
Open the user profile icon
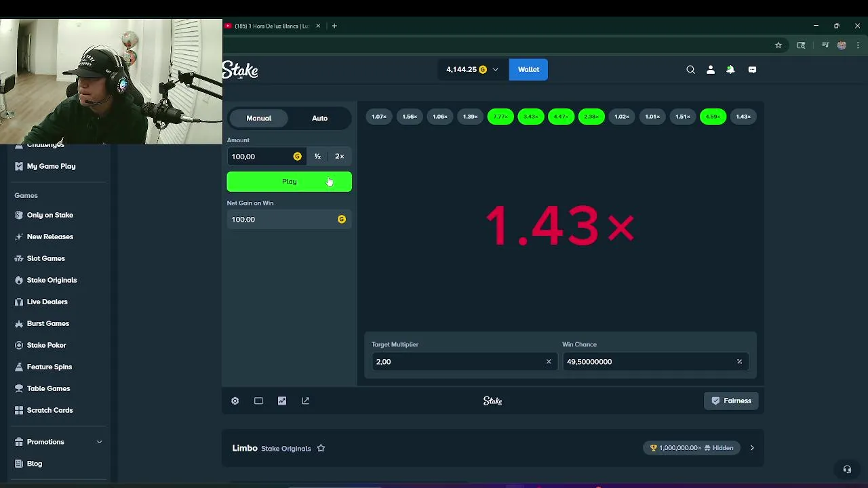[711, 69]
